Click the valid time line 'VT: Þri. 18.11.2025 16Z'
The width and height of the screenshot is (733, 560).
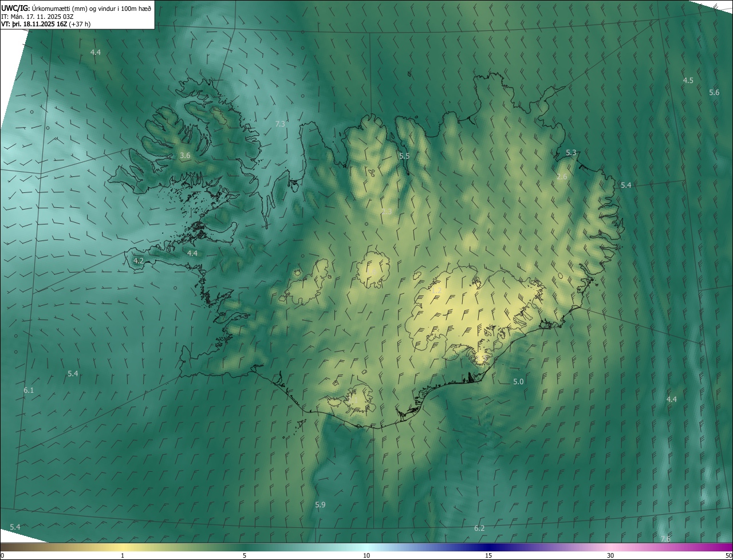[33, 24]
